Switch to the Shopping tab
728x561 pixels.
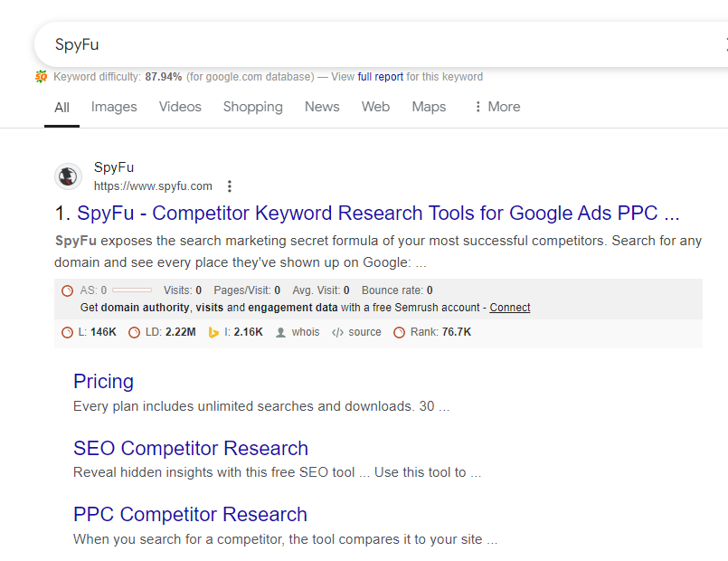[253, 107]
